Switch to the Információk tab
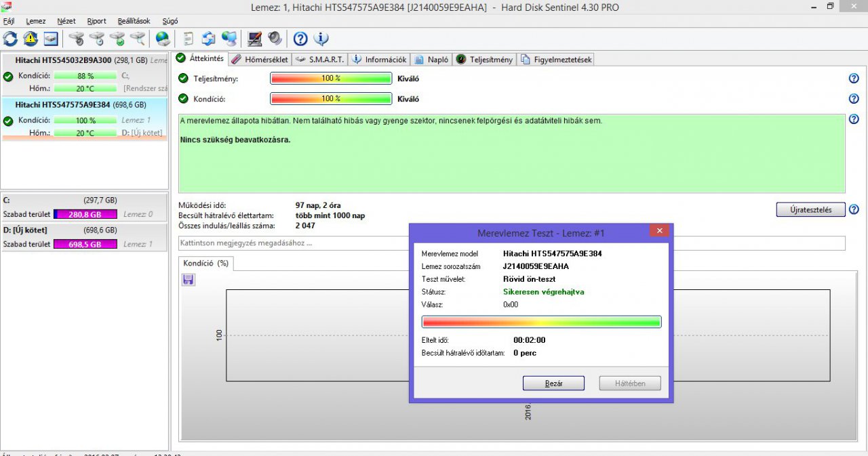The height and width of the screenshot is (456, 868). tap(379, 59)
